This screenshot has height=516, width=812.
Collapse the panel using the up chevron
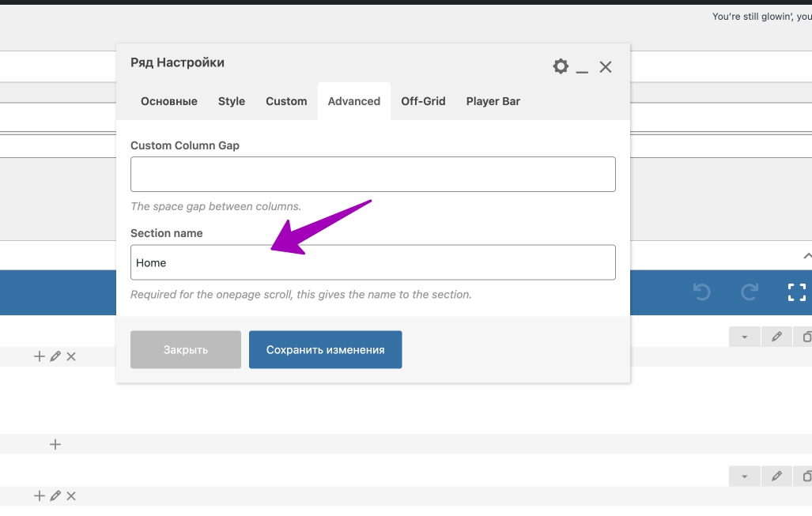tap(806, 256)
